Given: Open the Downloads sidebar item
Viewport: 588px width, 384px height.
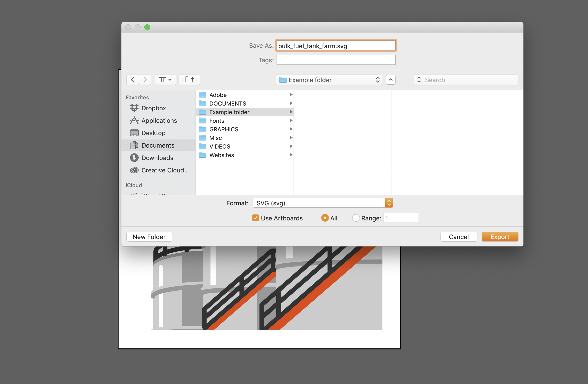Looking at the screenshot, I should click(157, 158).
